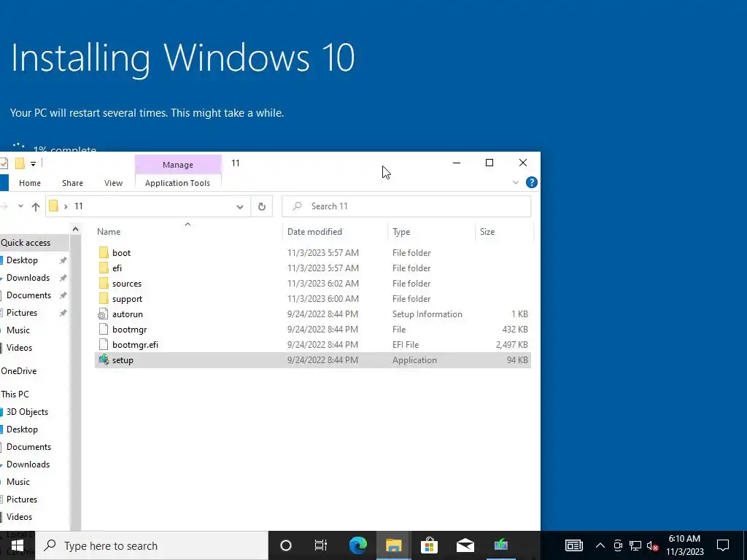747x560 pixels.
Task: Select the autorun setup information file icon
Action: tap(104, 314)
